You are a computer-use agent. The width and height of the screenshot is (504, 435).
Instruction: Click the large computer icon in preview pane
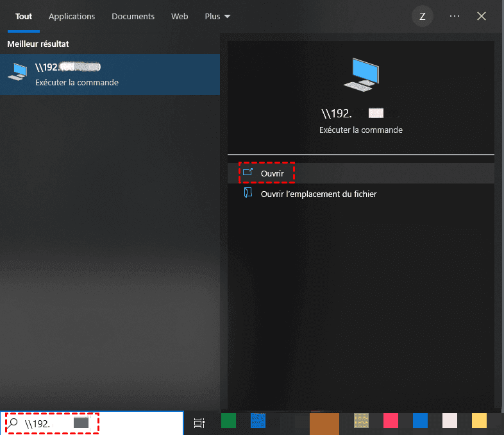(361, 74)
